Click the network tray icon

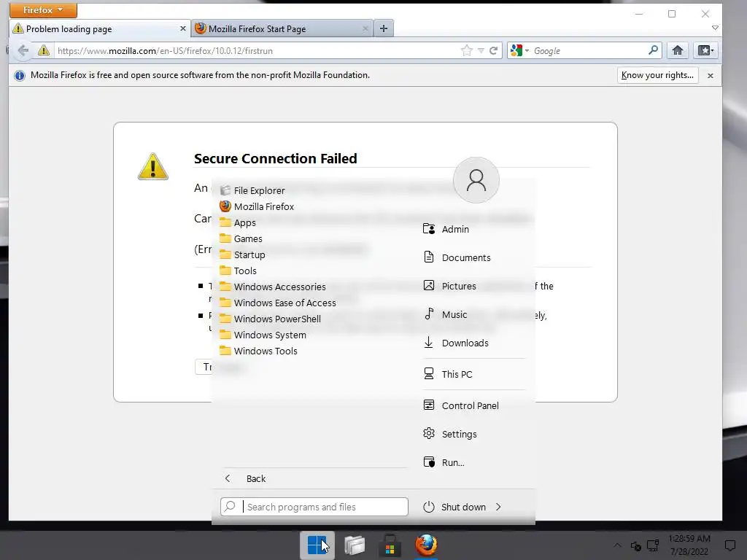tap(653, 545)
